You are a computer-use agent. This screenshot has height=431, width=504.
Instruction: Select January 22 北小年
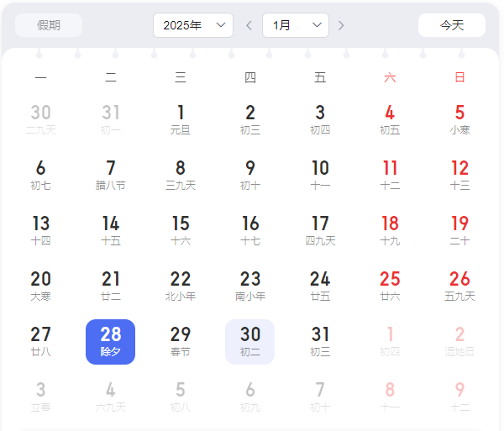(181, 286)
